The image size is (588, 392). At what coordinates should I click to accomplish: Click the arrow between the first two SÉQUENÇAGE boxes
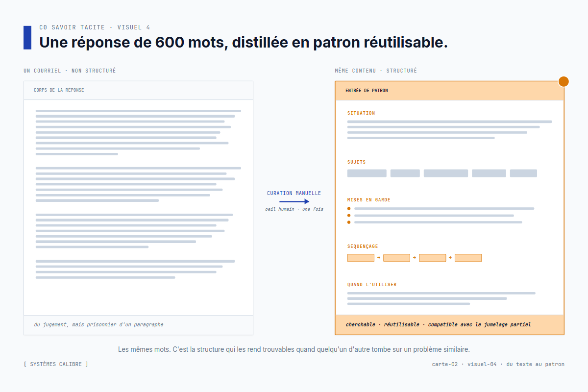378,258
